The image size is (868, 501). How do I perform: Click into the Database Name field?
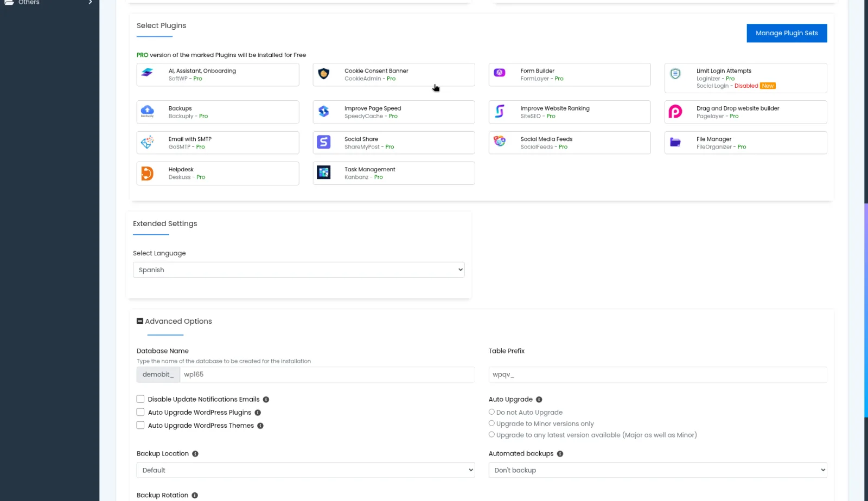328,375
